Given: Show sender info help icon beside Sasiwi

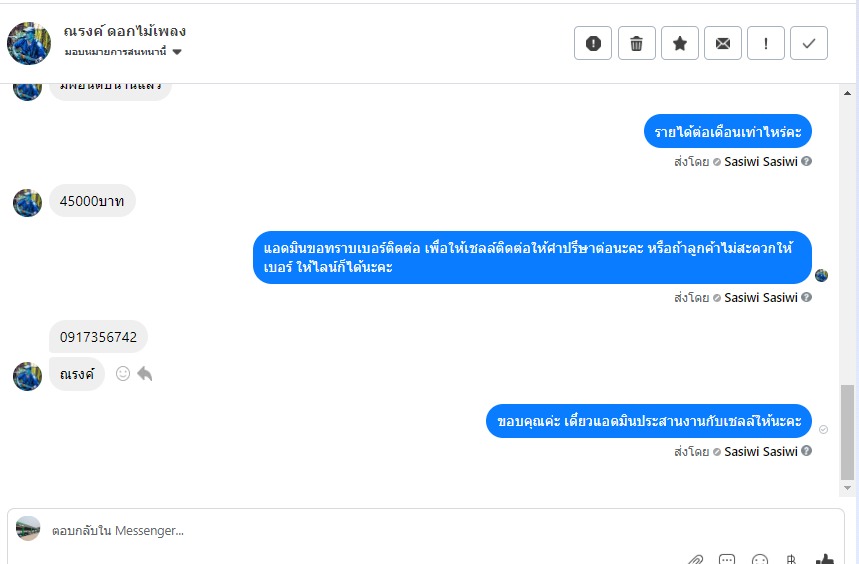Looking at the screenshot, I should point(806,451).
